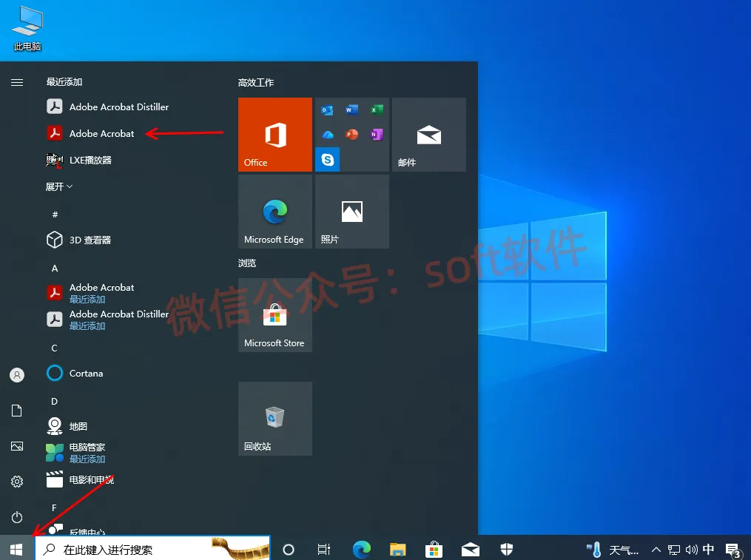Click the Windows Start button

point(16,549)
